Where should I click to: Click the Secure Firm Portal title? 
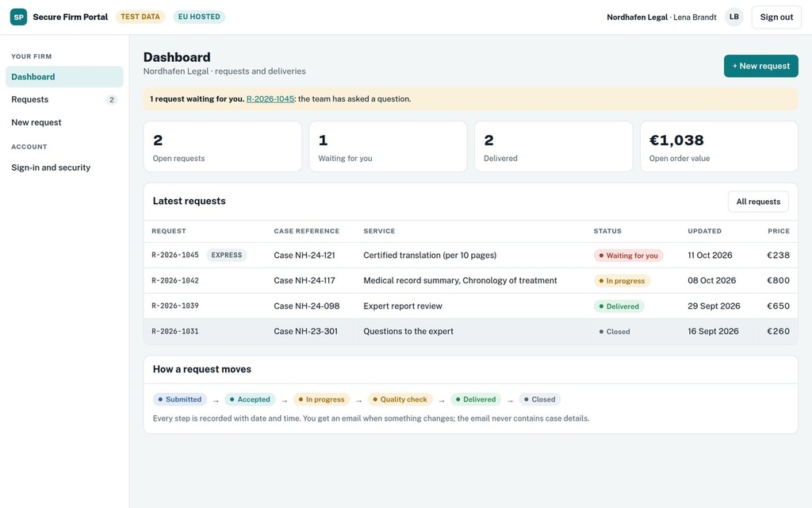point(71,17)
